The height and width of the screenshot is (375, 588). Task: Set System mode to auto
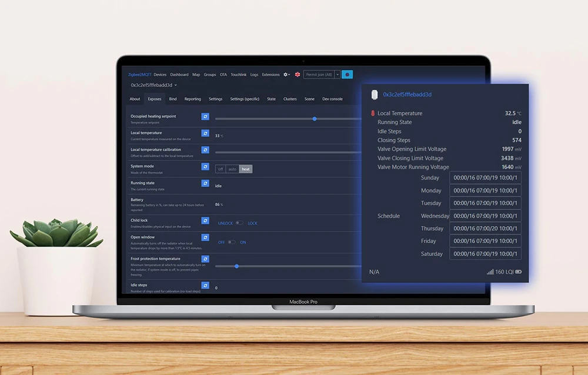[x=232, y=169]
